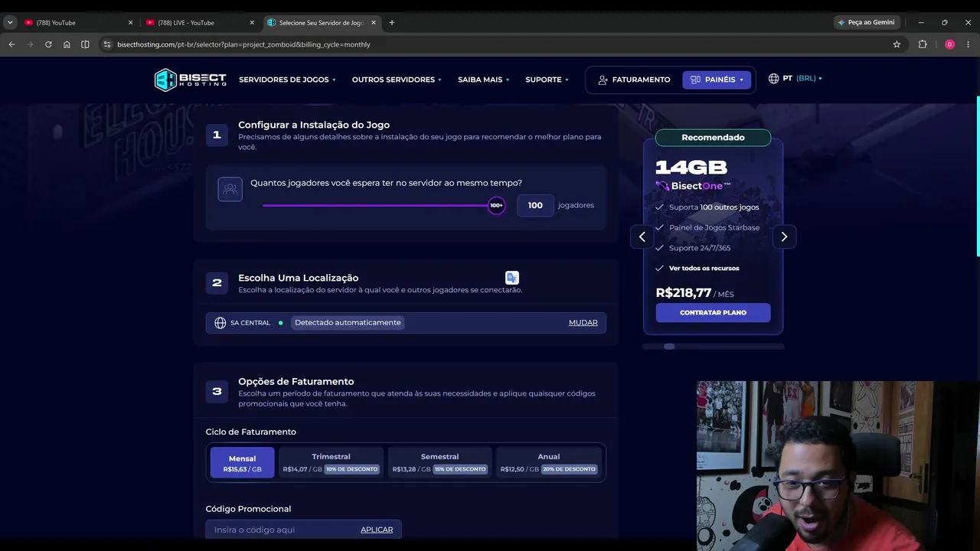The height and width of the screenshot is (551, 980).
Task: Open the Painéis dropdown
Action: 717,80
